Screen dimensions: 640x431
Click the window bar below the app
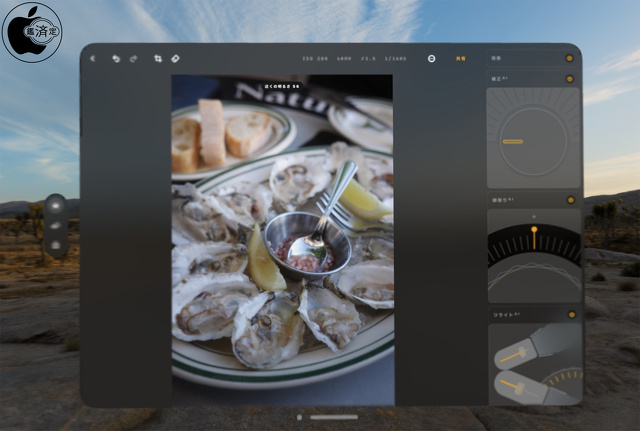(x=334, y=417)
